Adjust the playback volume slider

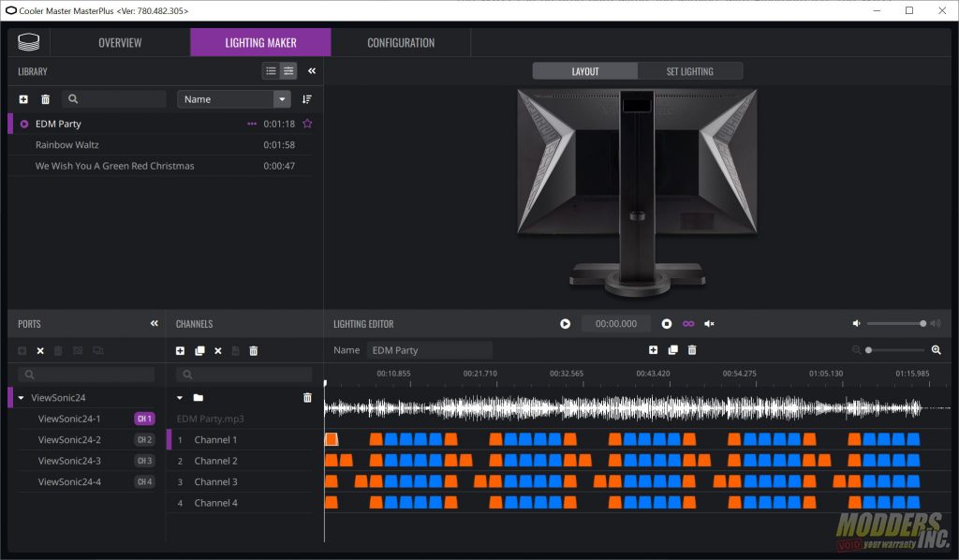pos(895,323)
